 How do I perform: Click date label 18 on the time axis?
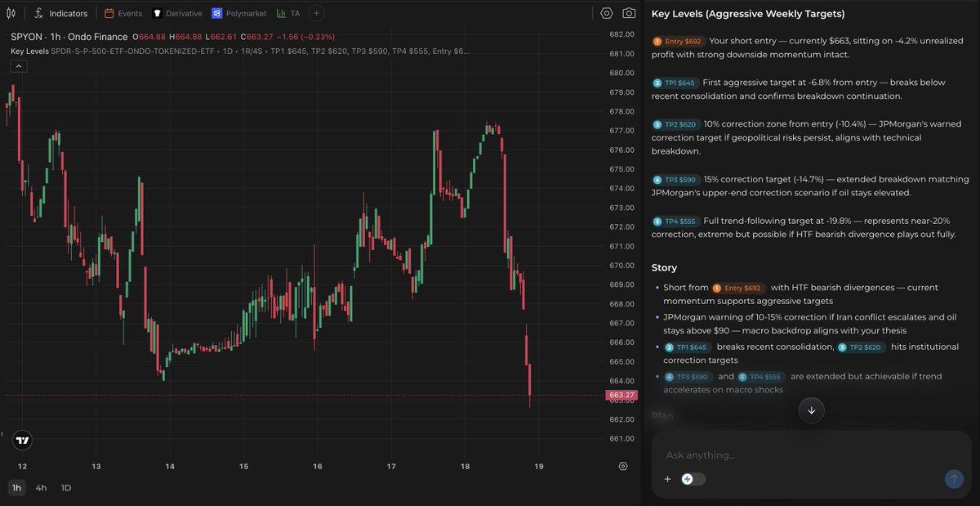[x=464, y=466]
